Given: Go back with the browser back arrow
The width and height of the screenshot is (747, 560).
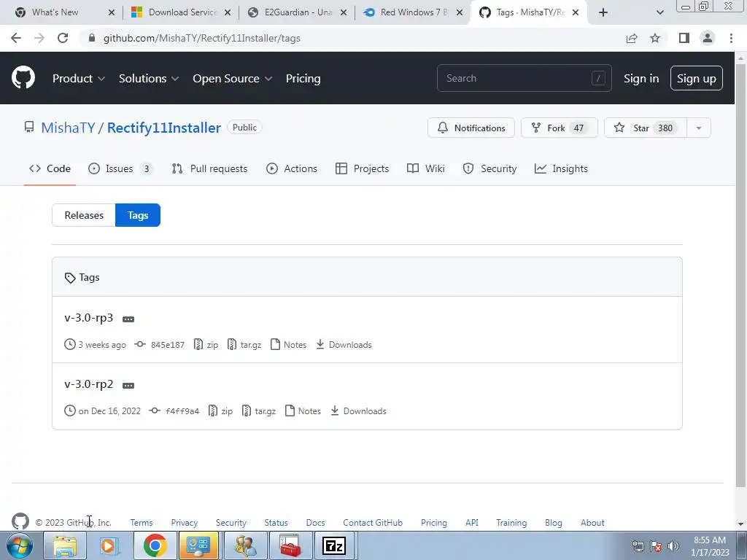Looking at the screenshot, I should pyautogui.click(x=16, y=38).
